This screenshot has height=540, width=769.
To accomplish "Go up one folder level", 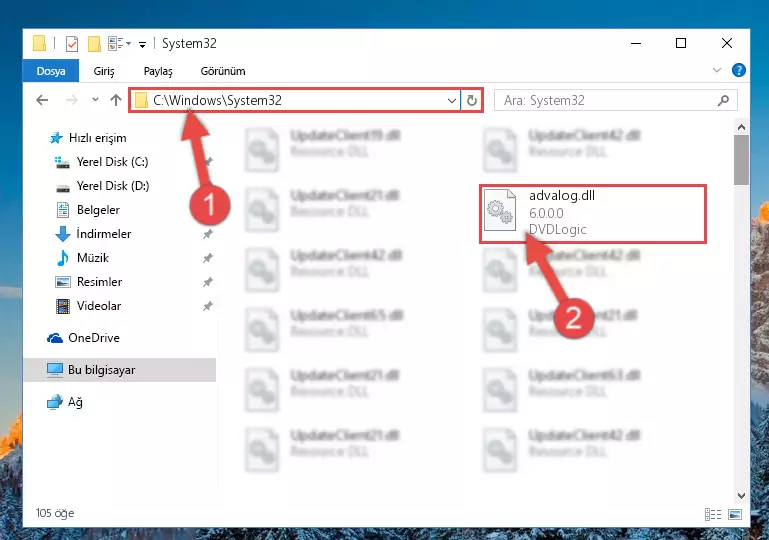I will tap(116, 101).
